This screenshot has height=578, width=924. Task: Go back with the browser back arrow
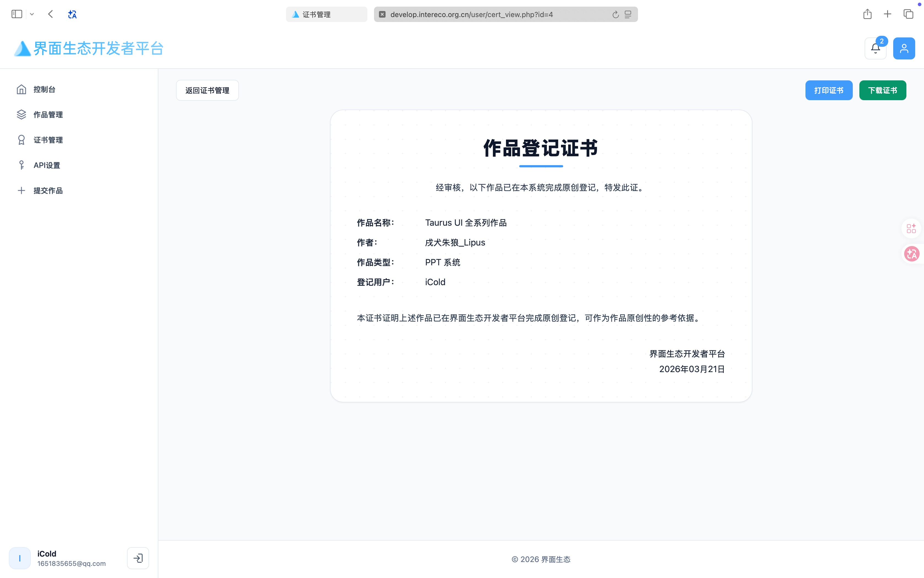(x=50, y=14)
